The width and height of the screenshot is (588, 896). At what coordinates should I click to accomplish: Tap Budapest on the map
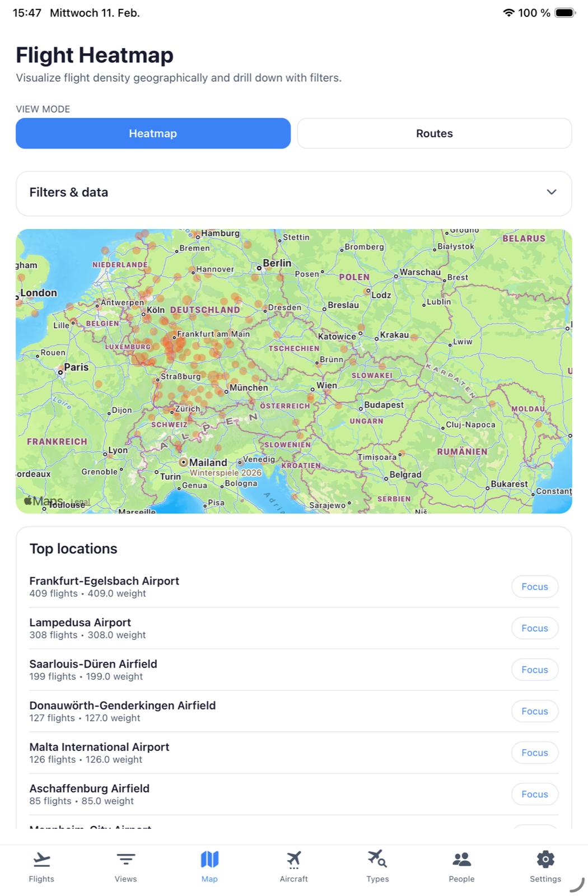[384, 404]
